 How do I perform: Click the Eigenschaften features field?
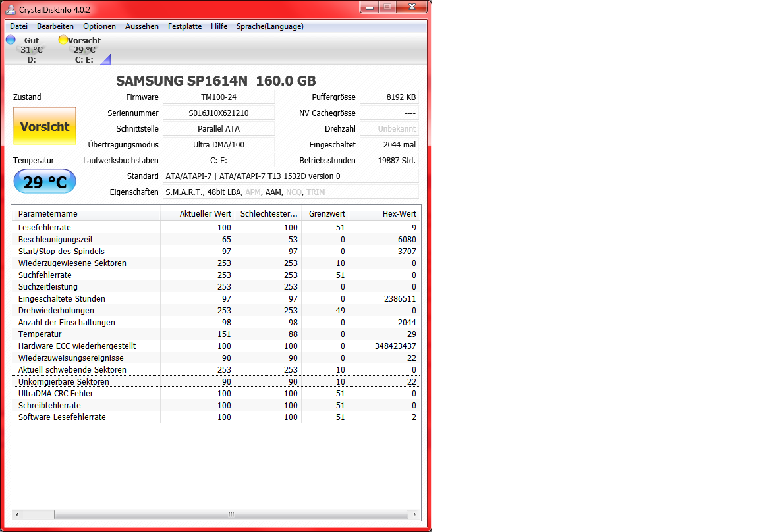click(291, 192)
